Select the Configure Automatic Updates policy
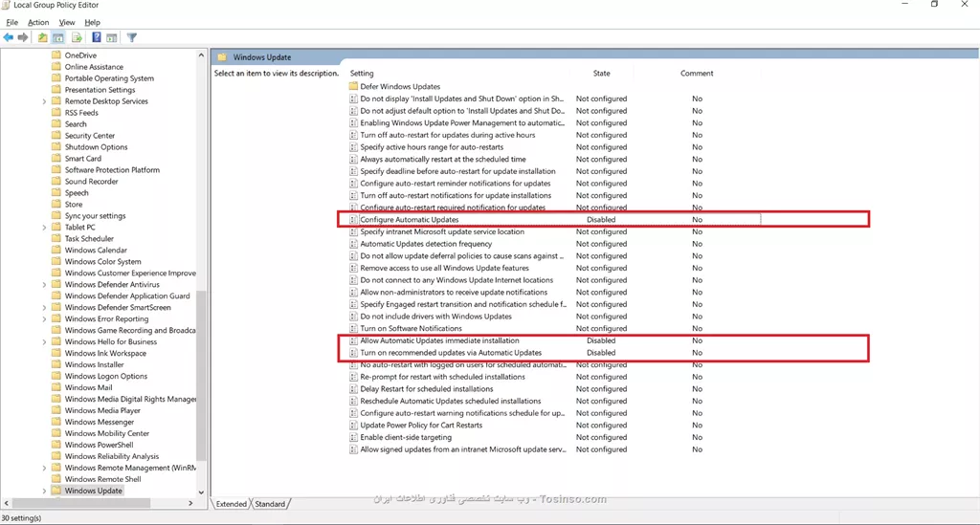 410,220
